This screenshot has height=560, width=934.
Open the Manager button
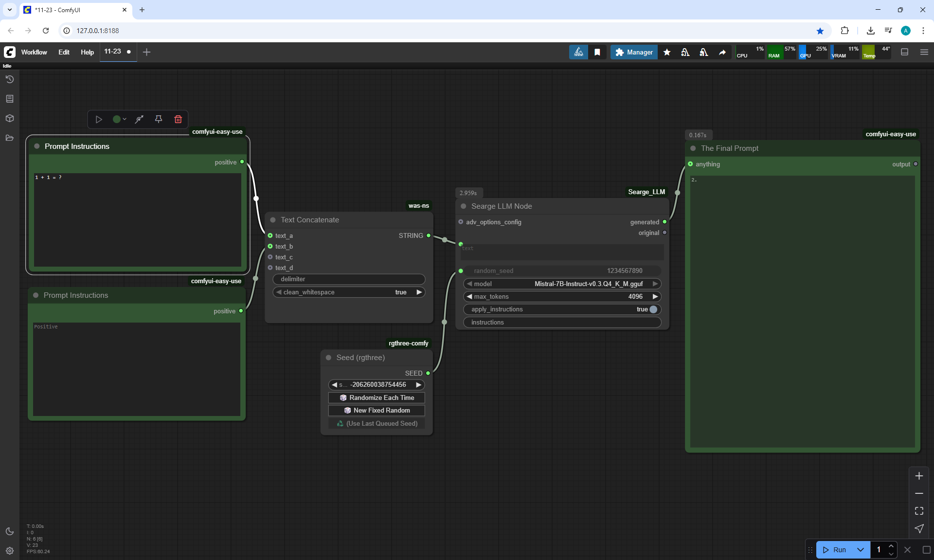click(634, 52)
